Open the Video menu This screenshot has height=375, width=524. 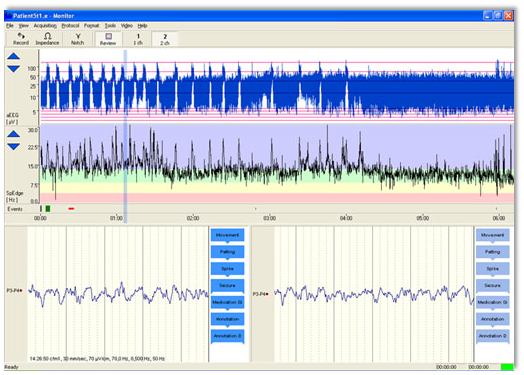click(x=127, y=25)
